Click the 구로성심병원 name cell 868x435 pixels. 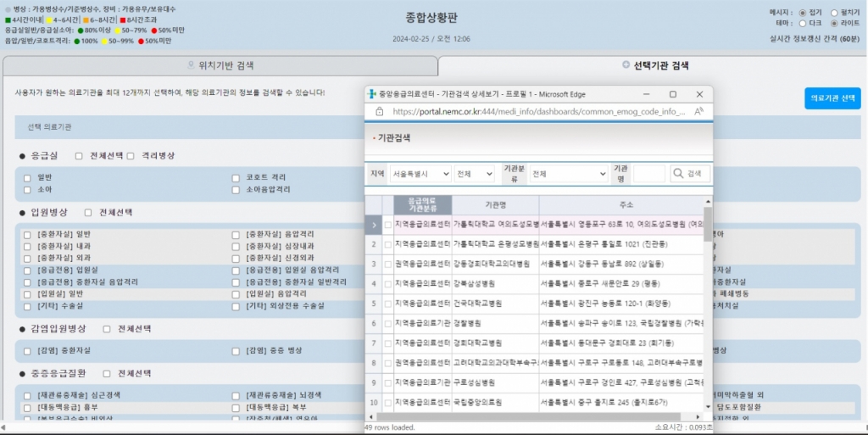pos(495,383)
